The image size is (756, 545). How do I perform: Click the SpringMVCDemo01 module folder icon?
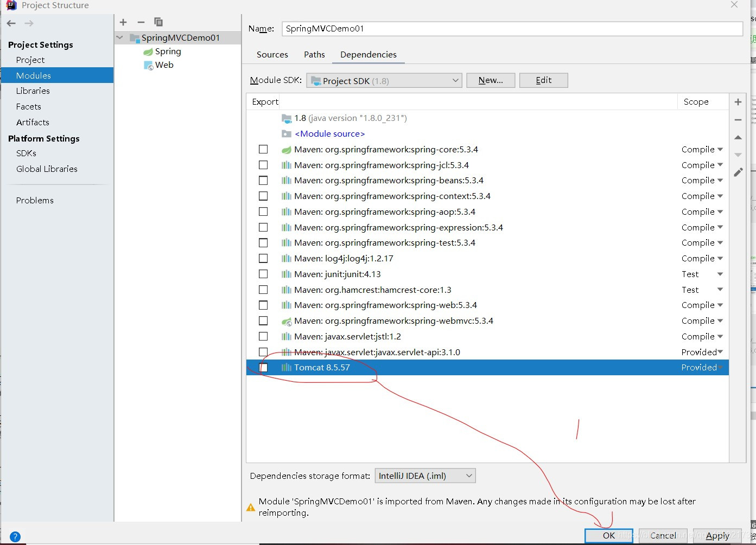135,38
